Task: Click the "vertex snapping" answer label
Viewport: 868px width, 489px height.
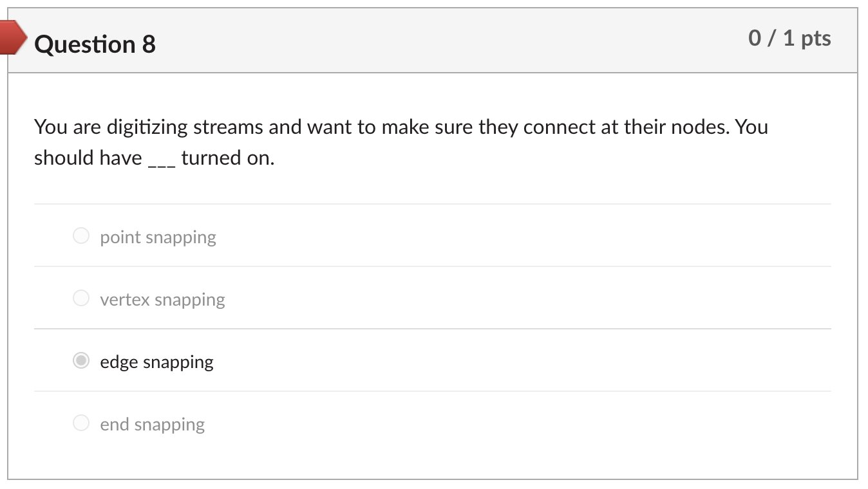Action: [x=162, y=300]
